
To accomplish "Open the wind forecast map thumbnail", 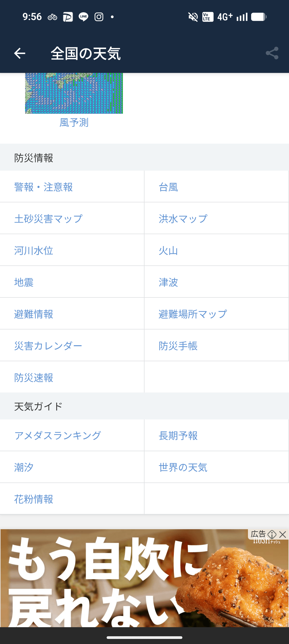I will click(74, 93).
